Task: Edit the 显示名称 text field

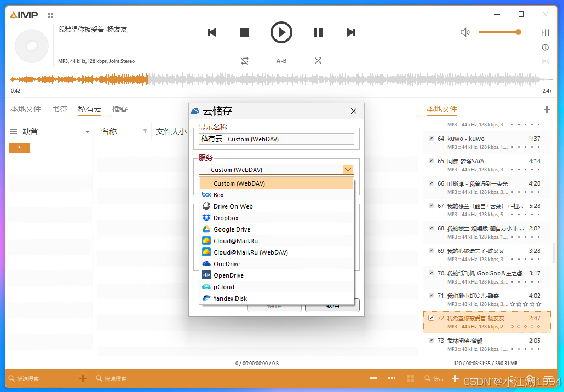Action: (276, 139)
